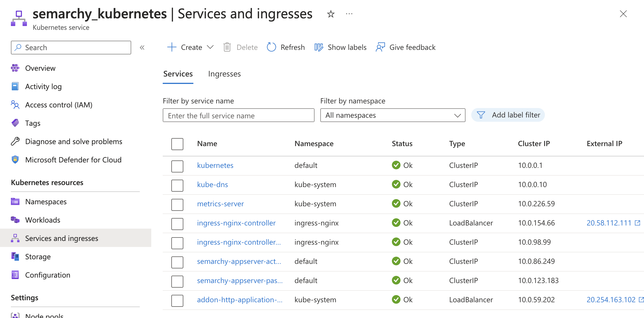
Task: Check the kubernetes service row checkbox
Action: [177, 166]
